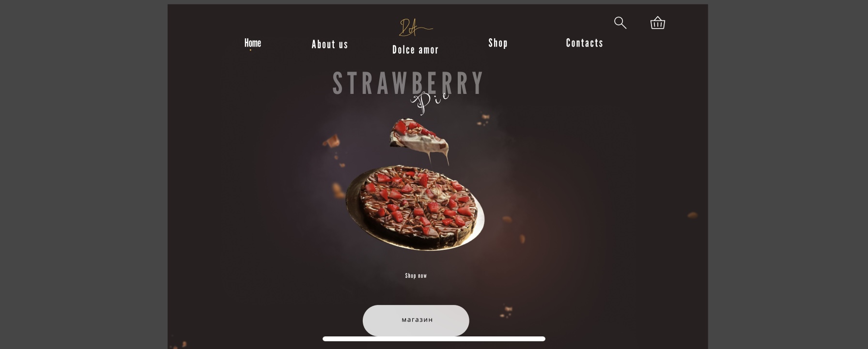This screenshot has width=868, height=349.
Task: Click the Dolce amor brand name
Action: 416,50
